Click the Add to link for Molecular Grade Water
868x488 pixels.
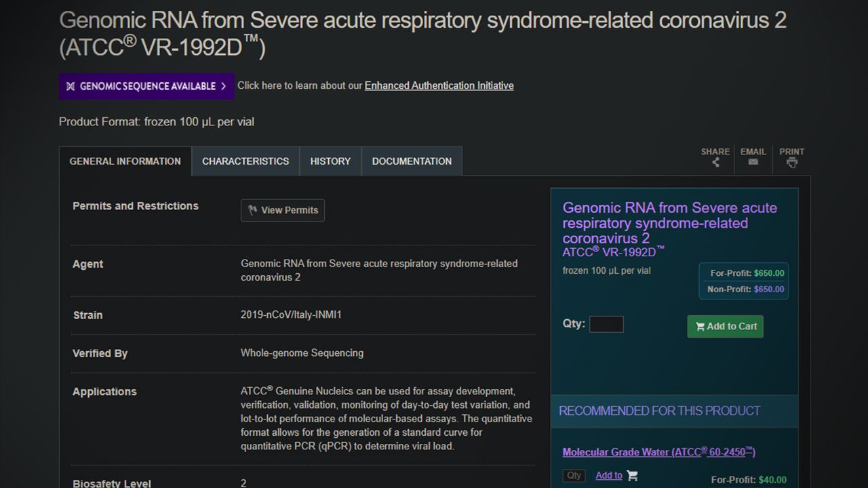609,476
